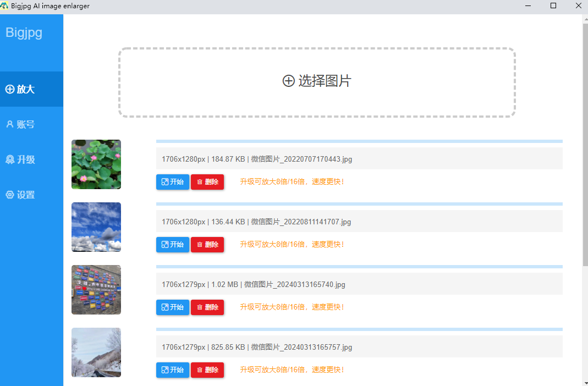Image resolution: width=588 pixels, height=386 pixels.
Task: Click the Bigjpg app icon in title bar
Action: [4, 5]
